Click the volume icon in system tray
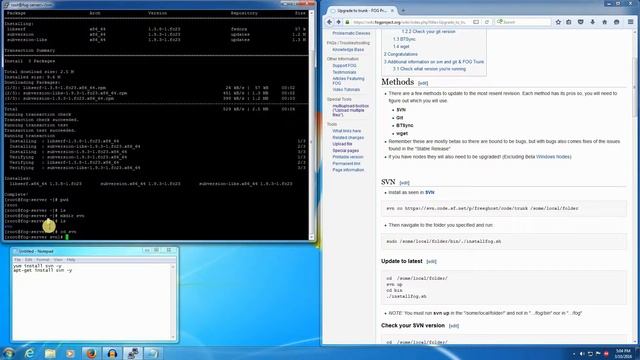This screenshot has width=640, height=360. point(582,354)
